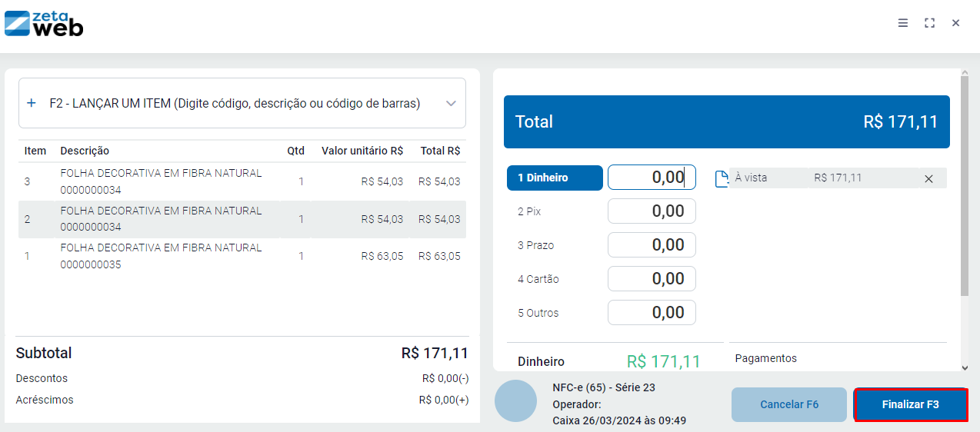Focus the Dinheiro amount input field
The image size is (980, 432).
(652, 178)
